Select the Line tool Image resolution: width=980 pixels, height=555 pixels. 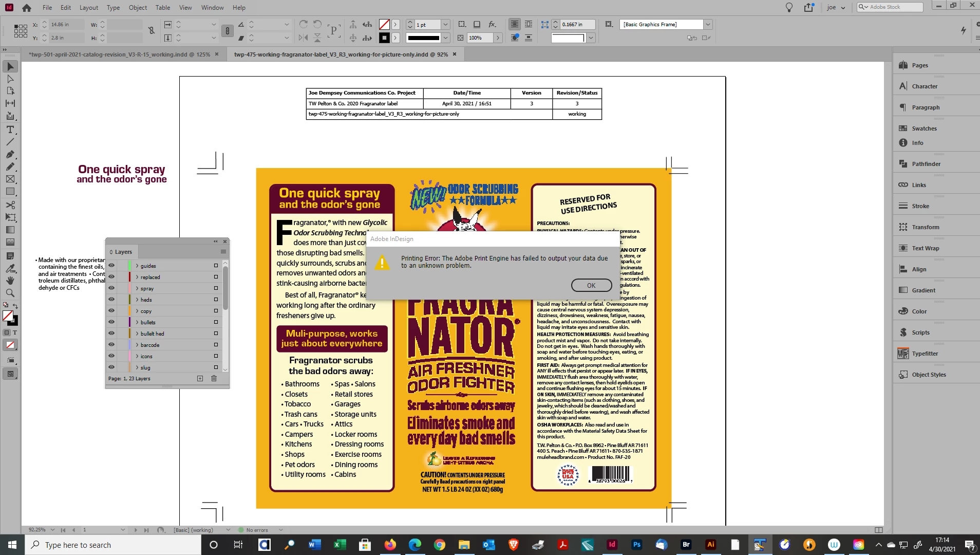10,142
